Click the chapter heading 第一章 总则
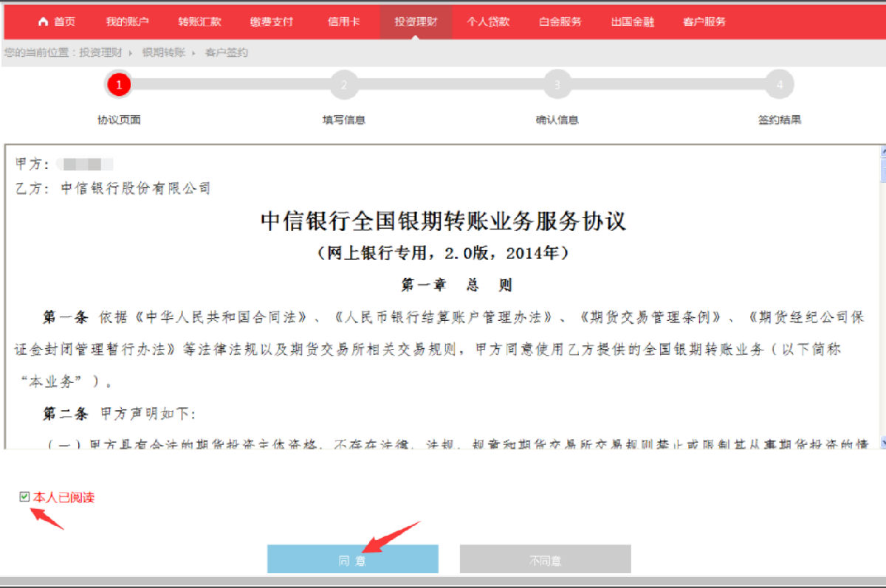 point(456,285)
